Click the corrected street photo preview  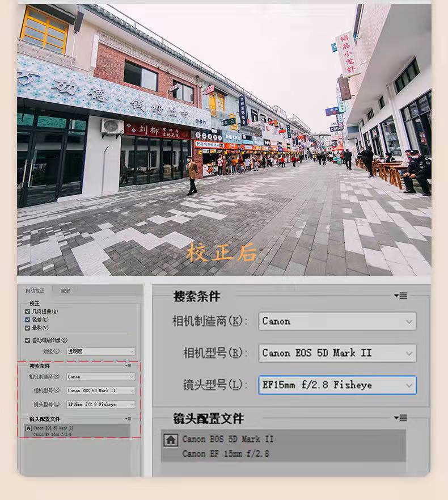click(223, 139)
